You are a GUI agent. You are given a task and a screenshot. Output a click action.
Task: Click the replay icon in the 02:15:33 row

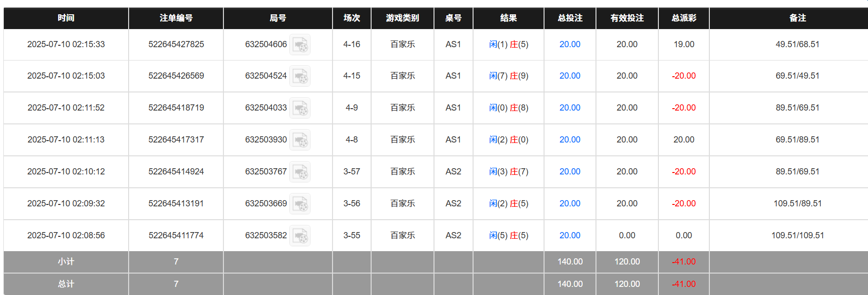click(300, 44)
